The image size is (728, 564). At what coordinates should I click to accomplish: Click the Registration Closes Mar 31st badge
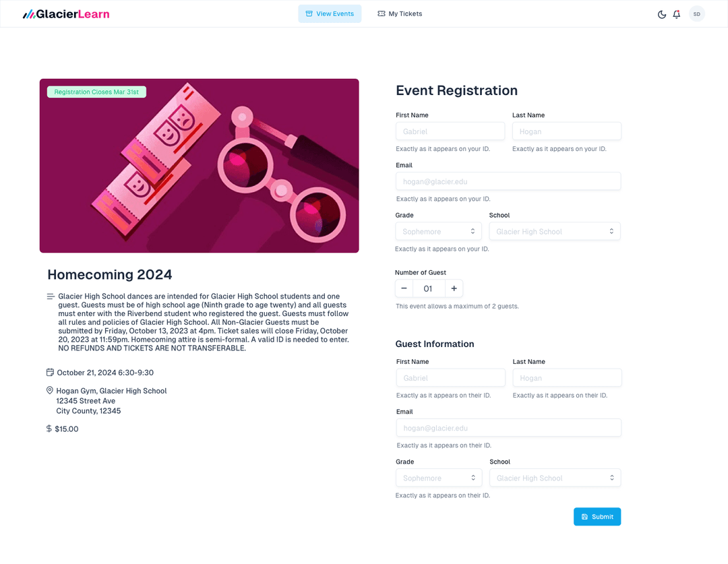pos(96,92)
